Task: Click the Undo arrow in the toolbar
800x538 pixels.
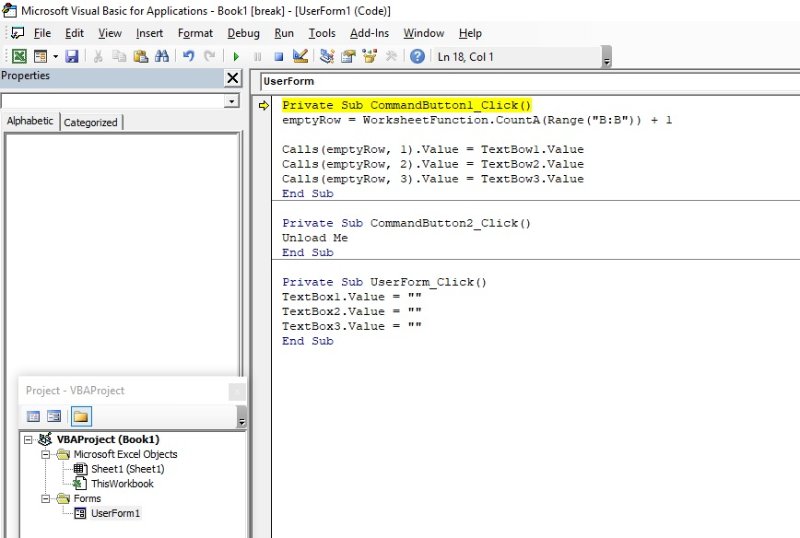Action: [188, 57]
